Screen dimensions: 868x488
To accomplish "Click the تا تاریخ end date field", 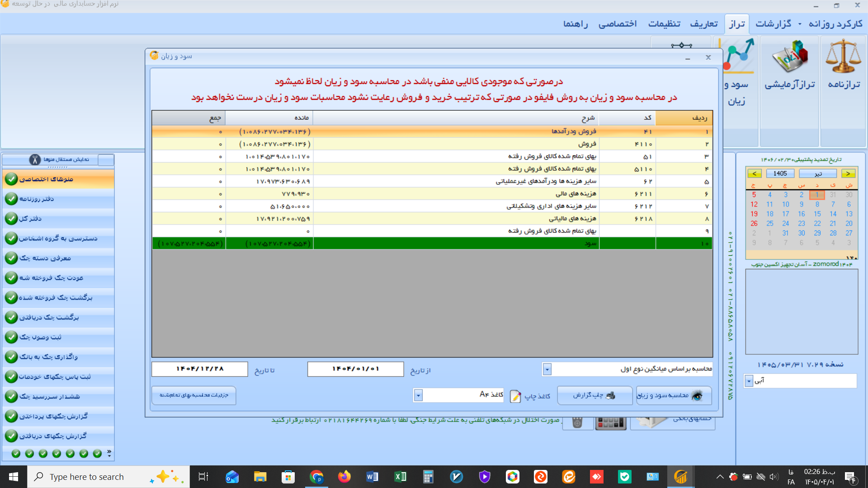I will coord(200,369).
